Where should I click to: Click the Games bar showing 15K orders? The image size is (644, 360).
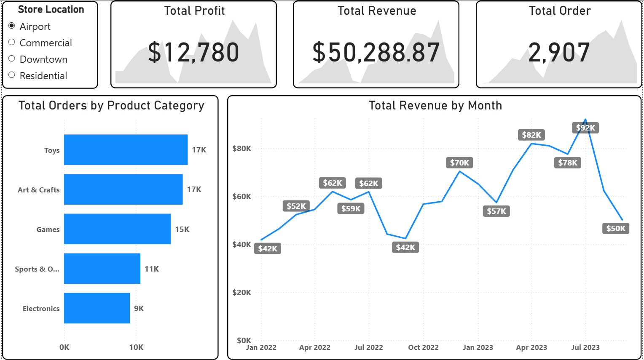tap(117, 229)
